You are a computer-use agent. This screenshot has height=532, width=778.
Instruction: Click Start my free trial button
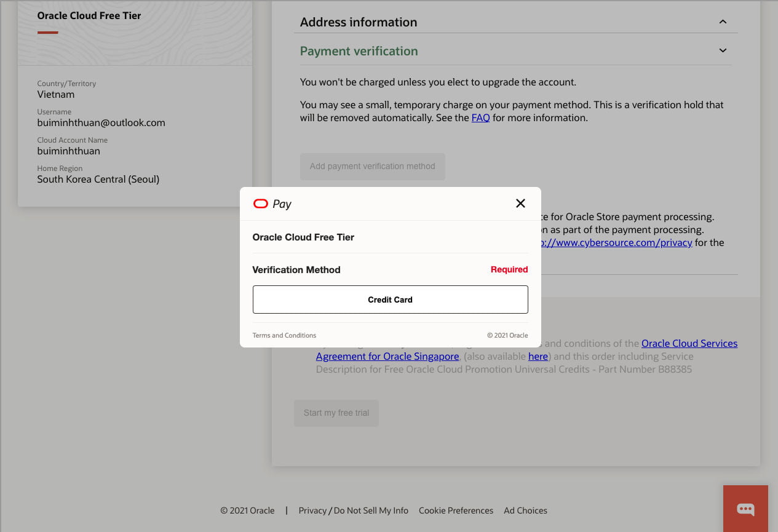(x=336, y=413)
